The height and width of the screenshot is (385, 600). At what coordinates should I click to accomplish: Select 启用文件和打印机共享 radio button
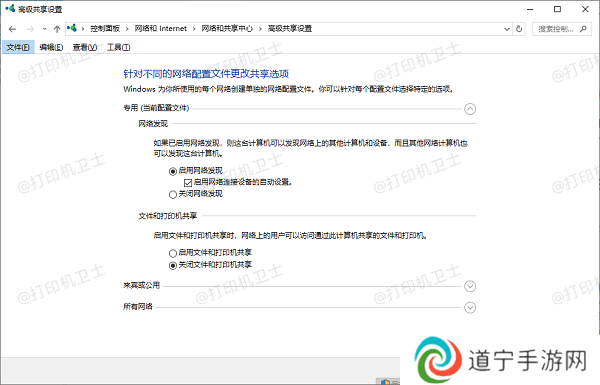coord(173,253)
